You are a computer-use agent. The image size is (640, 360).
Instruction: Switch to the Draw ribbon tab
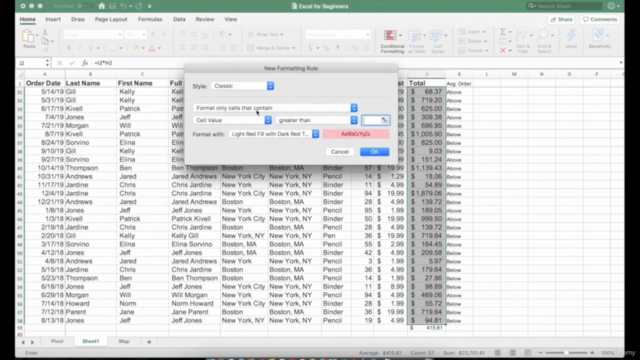tap(78, 19)
